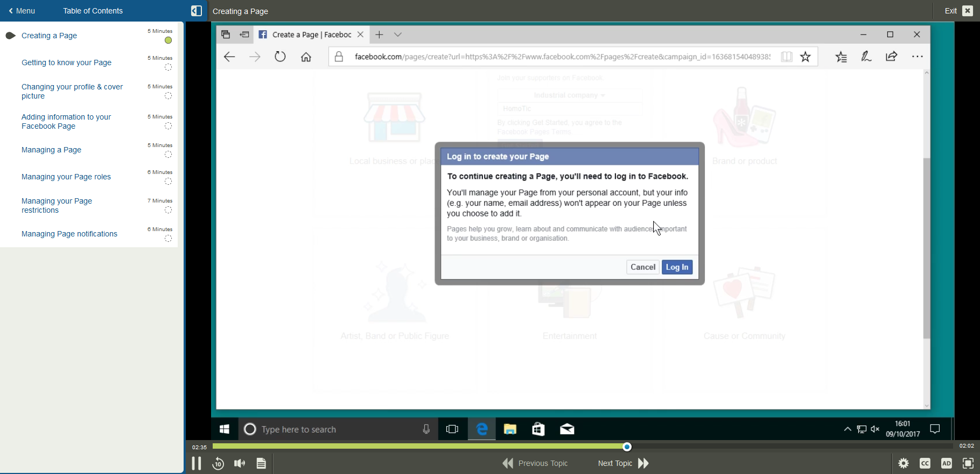This screenshot has height=474, width=980.
Task: Open the player settings gear
Action: 904,463
